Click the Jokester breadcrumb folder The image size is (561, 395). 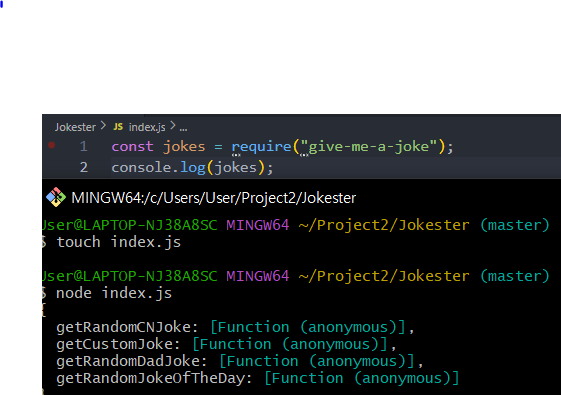click(75, 127)
